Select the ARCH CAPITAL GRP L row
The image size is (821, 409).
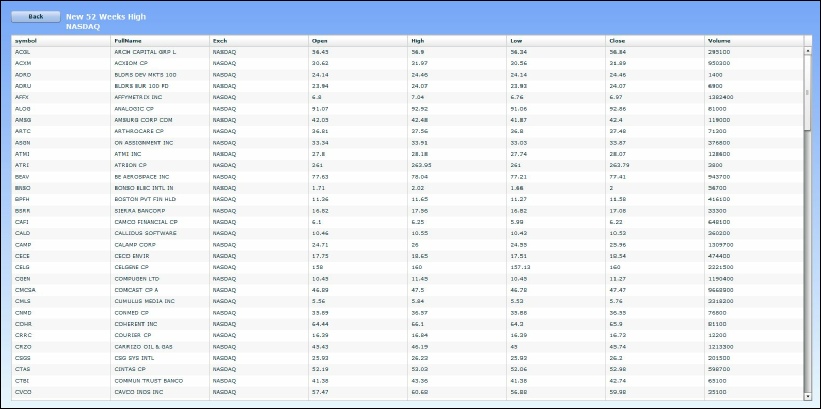click(x=407, y=52)
